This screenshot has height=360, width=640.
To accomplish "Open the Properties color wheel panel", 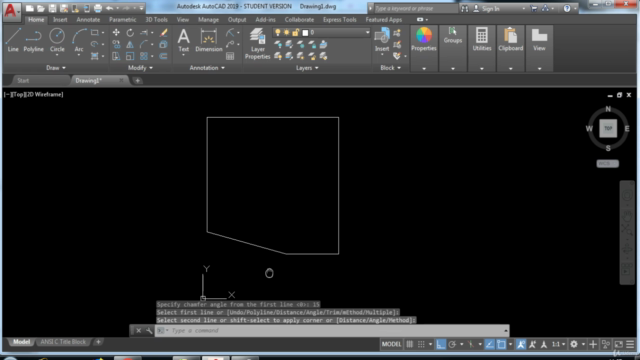I will (424, 39).
